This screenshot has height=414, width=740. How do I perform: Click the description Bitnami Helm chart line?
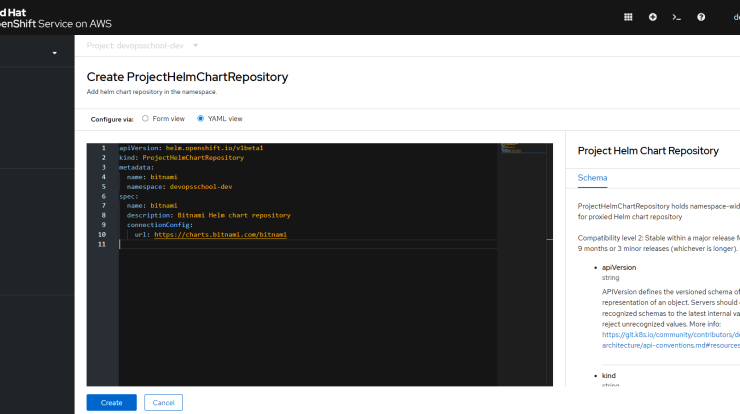coord(209,215)
